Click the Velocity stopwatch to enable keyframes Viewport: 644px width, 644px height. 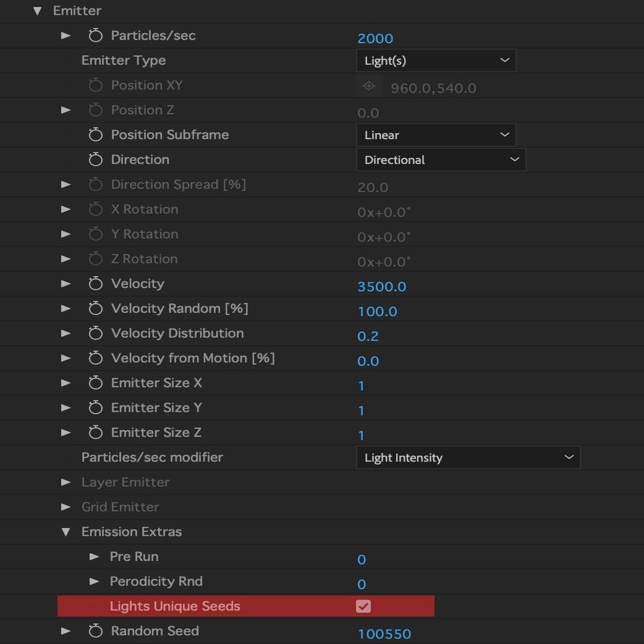click(96, 283)
